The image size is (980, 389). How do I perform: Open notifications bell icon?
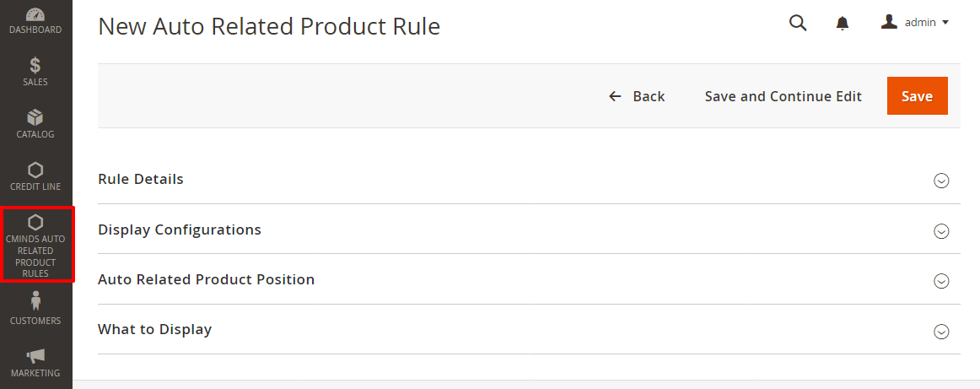[842, 23]
